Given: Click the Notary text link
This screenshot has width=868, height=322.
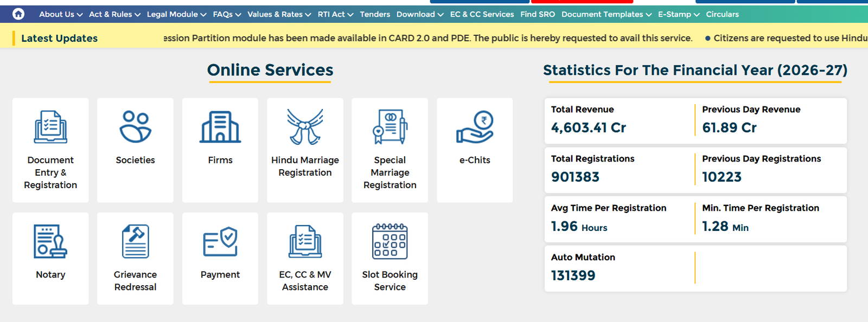Looking at the screenshot, I should click(50, 274).
